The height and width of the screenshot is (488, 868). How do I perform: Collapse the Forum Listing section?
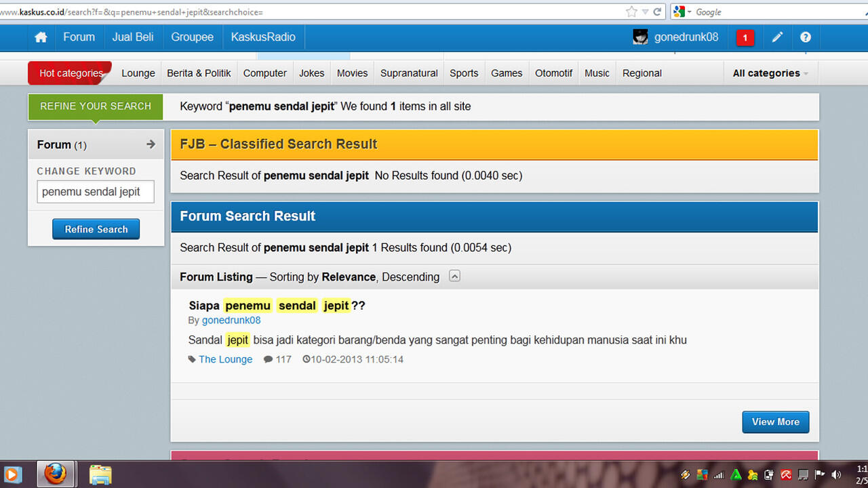point(455,276)
